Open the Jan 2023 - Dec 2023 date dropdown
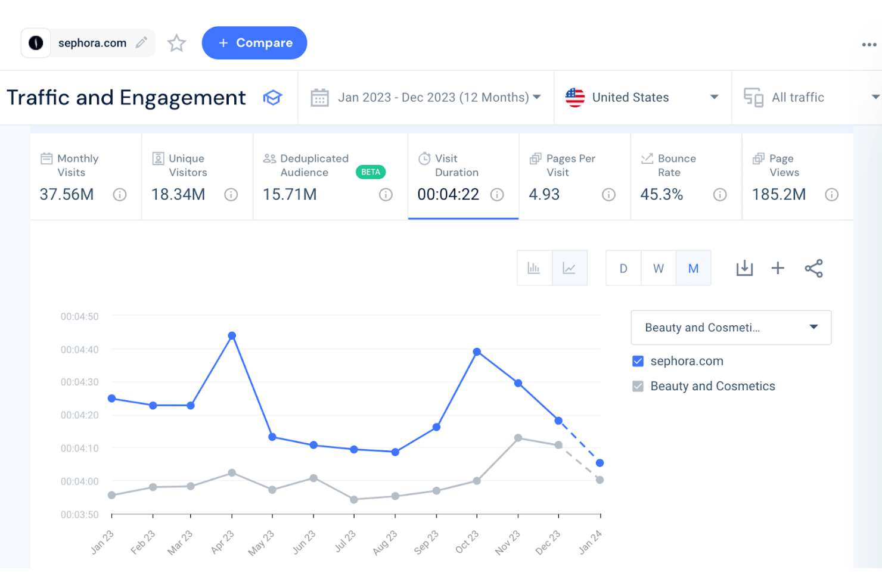Image resolution: width=882 pixels, height=588 pixels. [x=426, y=97]
